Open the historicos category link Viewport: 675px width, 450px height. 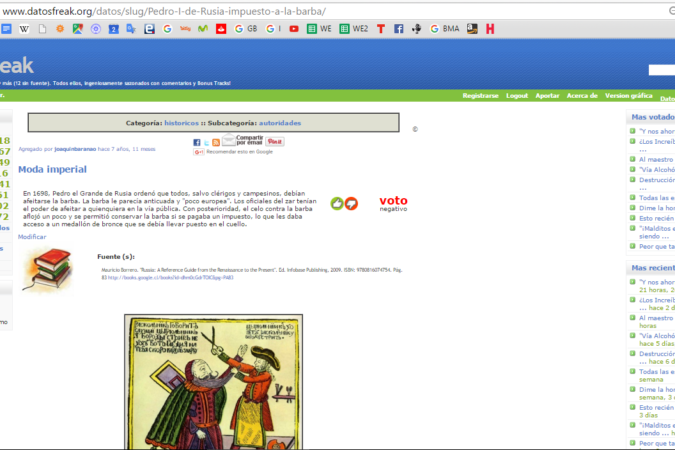click(181, 123)
